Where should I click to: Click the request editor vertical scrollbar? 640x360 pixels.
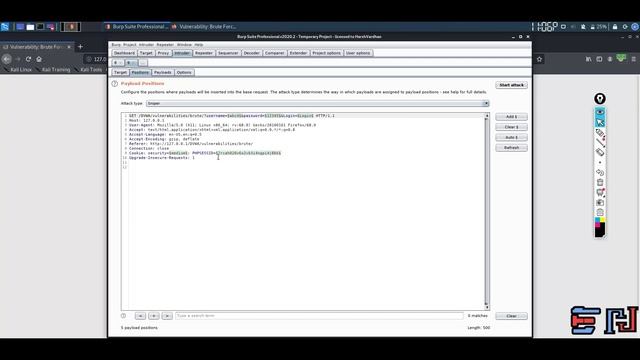(x=487, y=211)
